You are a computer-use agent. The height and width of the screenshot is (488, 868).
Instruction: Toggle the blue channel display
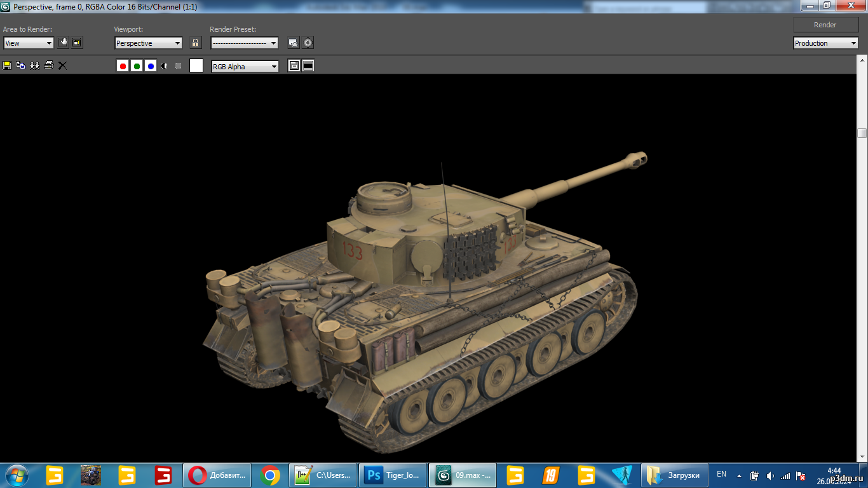click(x=151, y=66)
